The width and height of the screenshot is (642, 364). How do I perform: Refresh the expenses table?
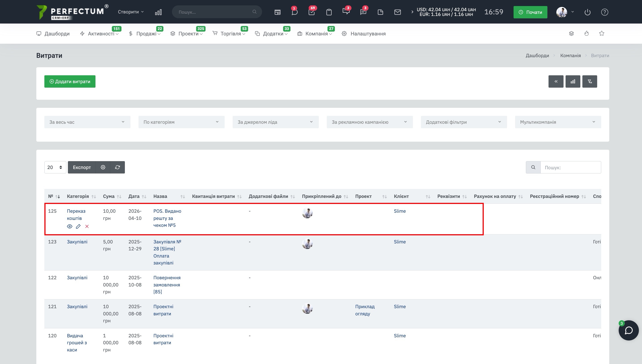tap(117, 167)
